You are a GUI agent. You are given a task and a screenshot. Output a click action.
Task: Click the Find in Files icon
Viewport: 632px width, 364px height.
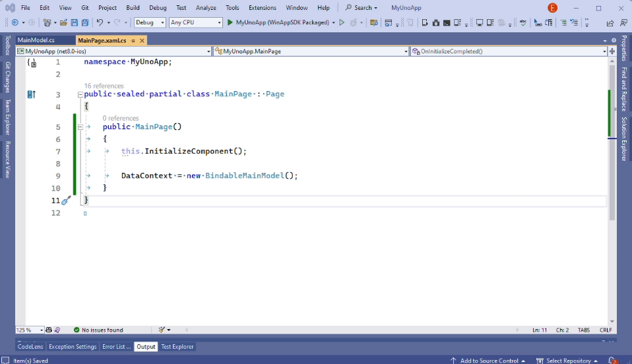[373, 22]
